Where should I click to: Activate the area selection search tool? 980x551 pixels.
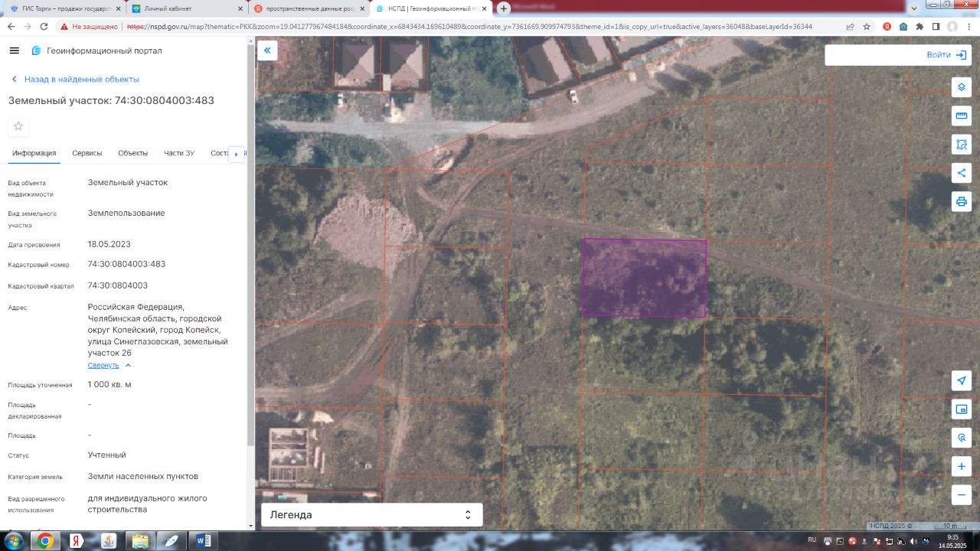click(x=962, y=144)
